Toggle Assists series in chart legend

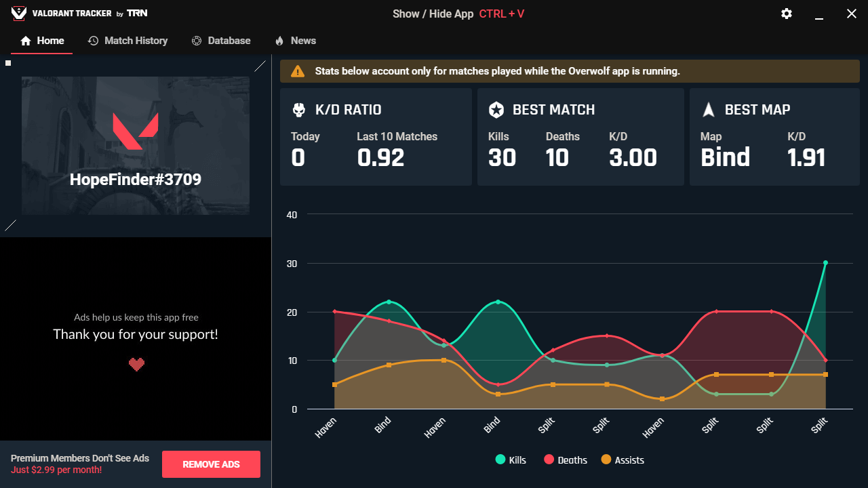pyautogui.click(x=623, y=460)
